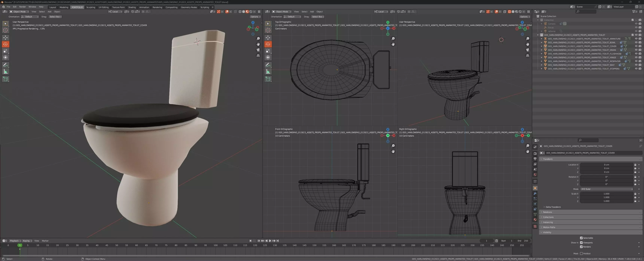The width and height of the screenshot is (644, 261).
Task: Click the Options button in left viewport
Action: coord(255,17)
